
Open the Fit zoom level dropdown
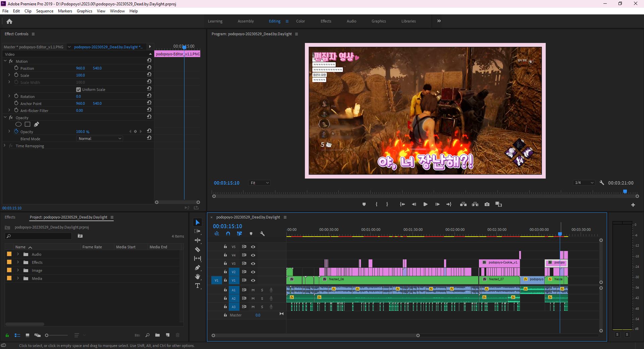[x=259, y=183]
